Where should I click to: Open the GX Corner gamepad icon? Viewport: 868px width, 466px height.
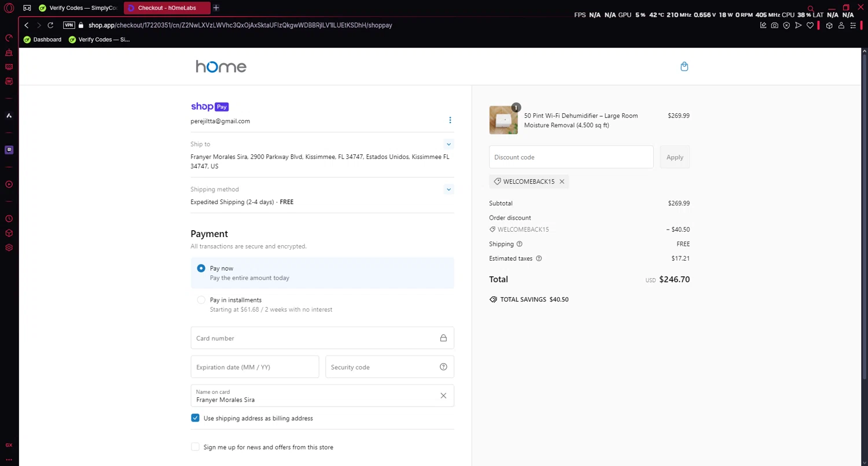pyautogui.click(x=27, y=8)
